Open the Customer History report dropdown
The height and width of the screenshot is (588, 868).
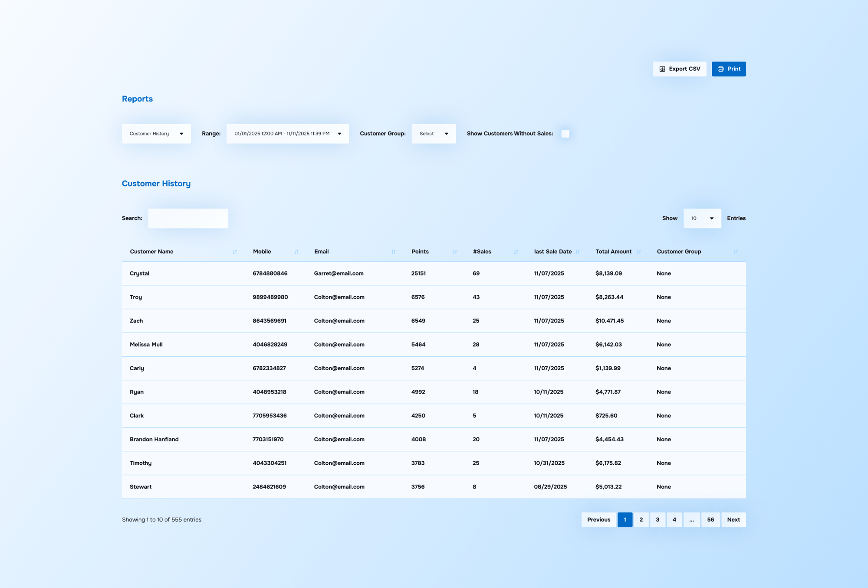point(156,134)
